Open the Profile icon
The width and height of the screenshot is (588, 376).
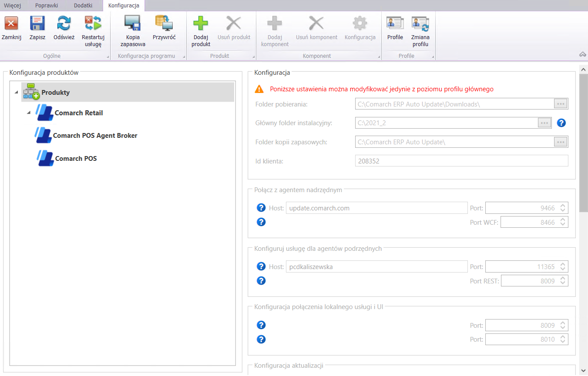[395, 23]
